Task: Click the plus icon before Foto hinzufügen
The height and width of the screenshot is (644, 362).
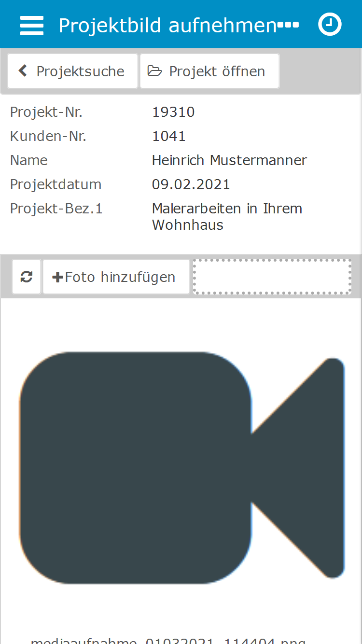Action: pos(58,277)
